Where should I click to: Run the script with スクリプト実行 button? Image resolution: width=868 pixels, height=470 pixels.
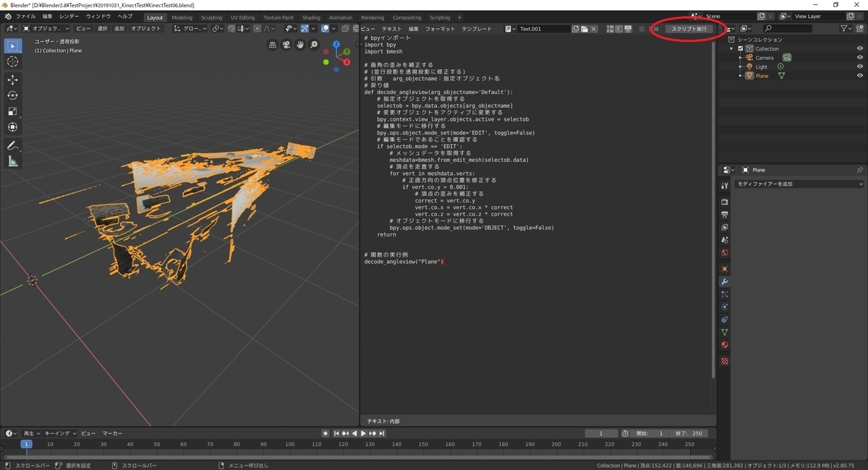(689, 29)
